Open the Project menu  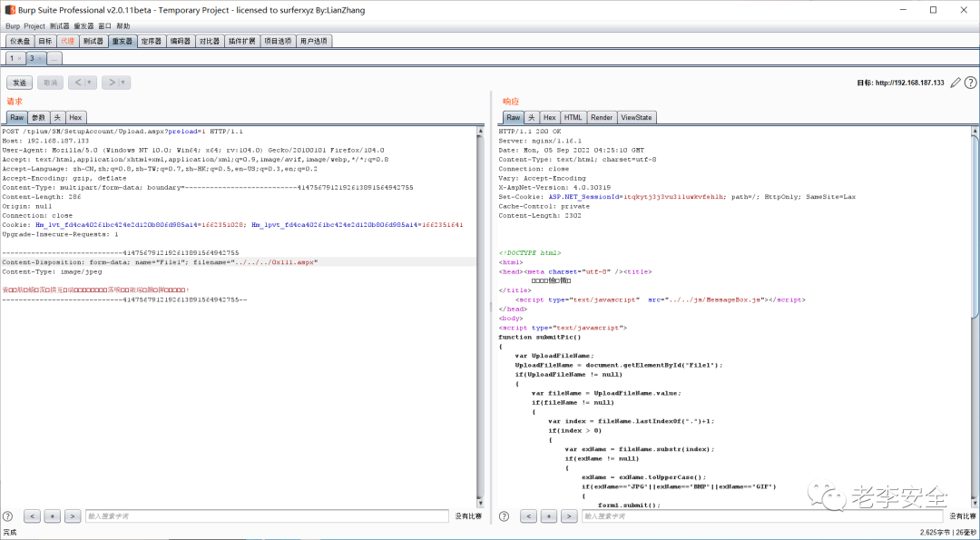coord(34,26)
